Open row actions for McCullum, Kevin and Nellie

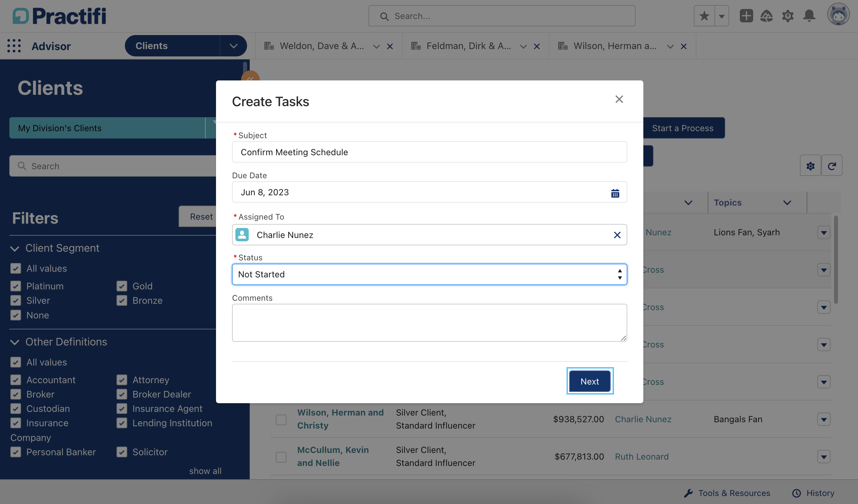pos(824,457)
